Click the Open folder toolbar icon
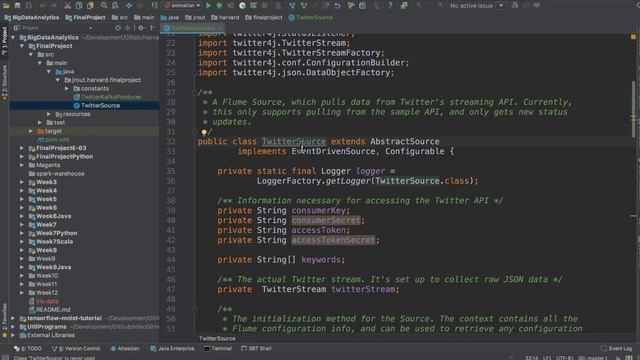This screenshot has height=360, width=640. pos(6,6)
